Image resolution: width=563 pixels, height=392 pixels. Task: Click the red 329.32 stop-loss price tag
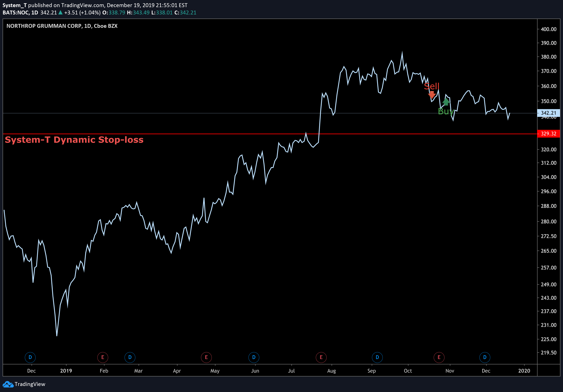[549, 134]
